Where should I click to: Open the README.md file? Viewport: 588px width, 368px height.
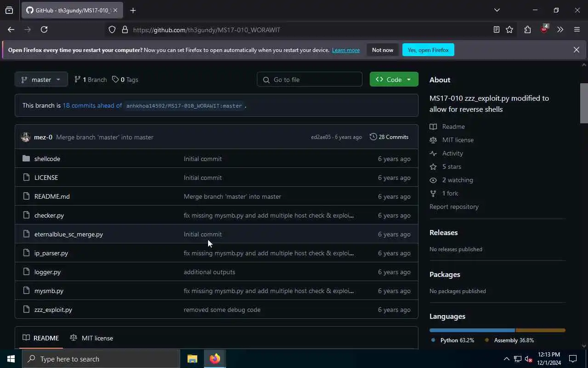point(52,196)
